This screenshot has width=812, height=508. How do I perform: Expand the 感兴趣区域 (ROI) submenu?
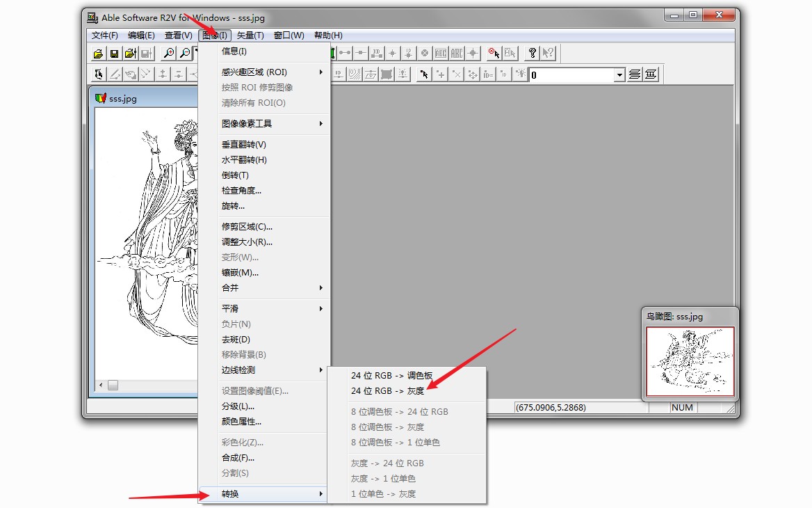click(271, 72)
